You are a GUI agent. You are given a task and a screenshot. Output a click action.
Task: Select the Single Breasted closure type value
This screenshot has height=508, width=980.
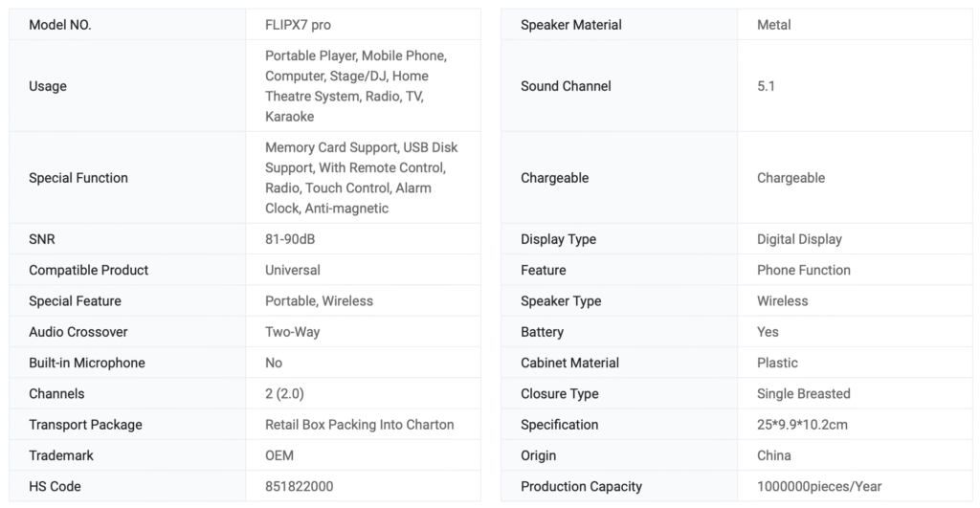tap(804, 393)
